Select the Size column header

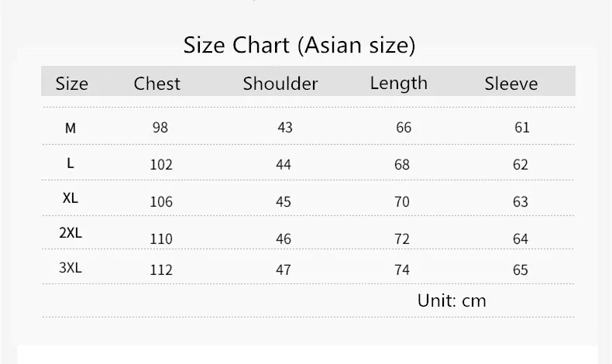72,84
